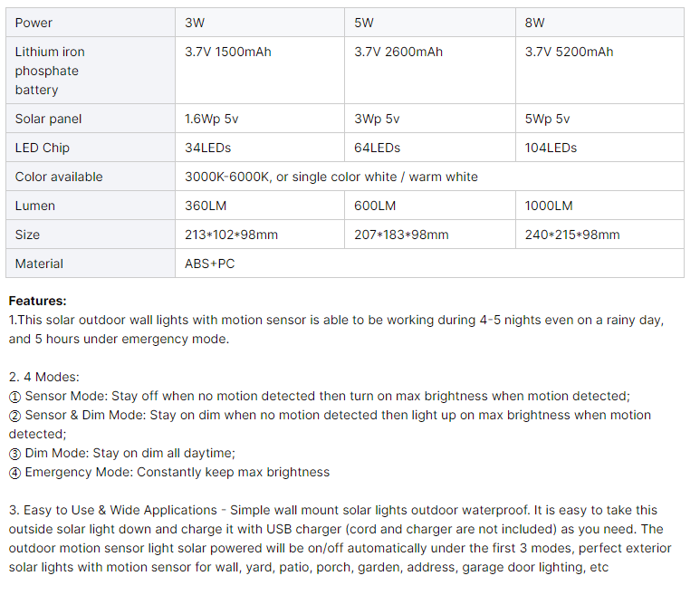Click the 3.7V 5200mAh battery cell
Screen dimensions: 700x595
[x=599, y=71]
